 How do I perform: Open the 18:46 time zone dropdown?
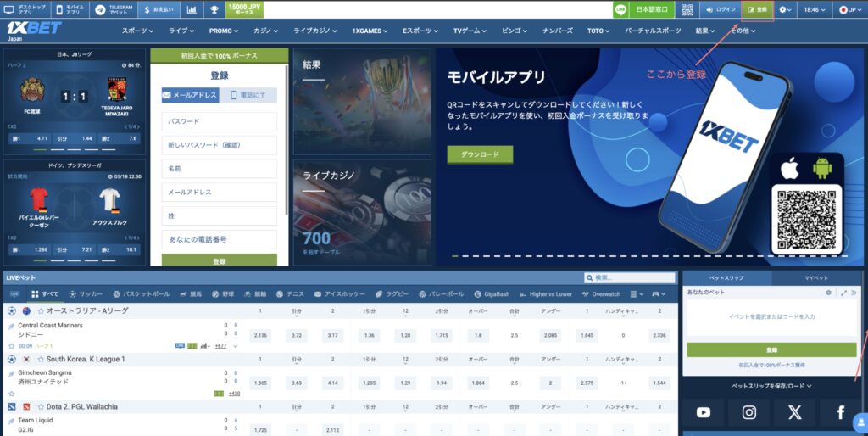pyautogui.click(x=815, y=9)
